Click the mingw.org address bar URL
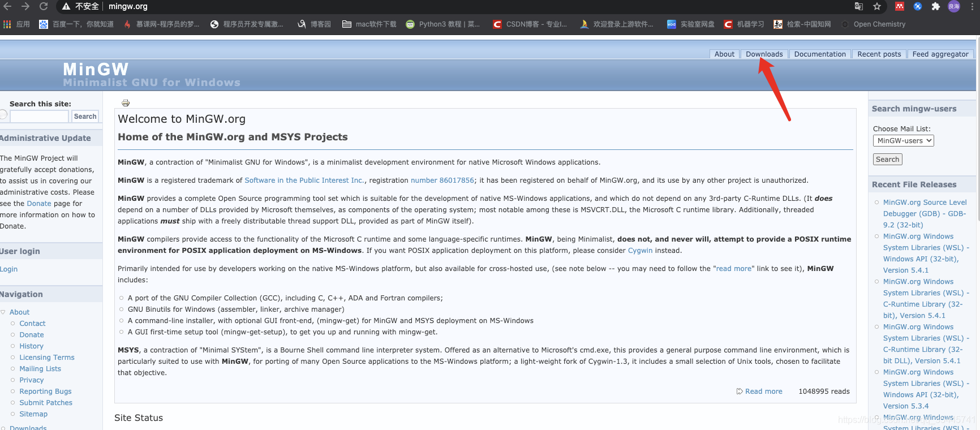 coord(128,6)
